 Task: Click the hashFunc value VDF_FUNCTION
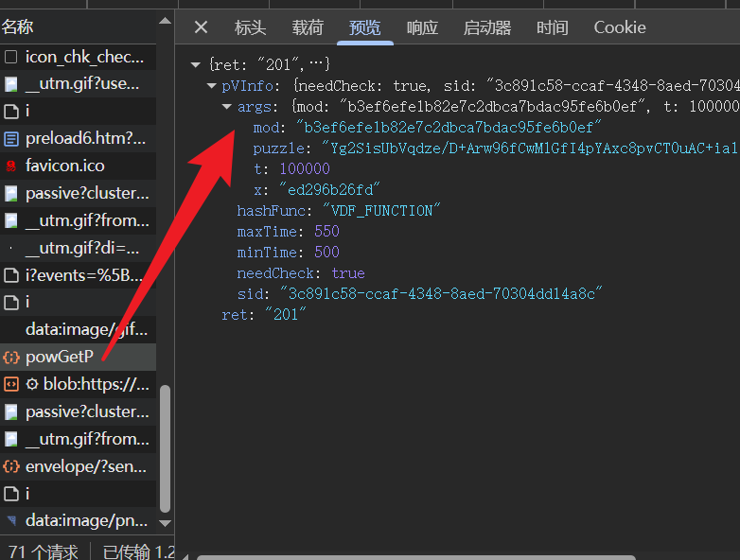tap(381, 210)
